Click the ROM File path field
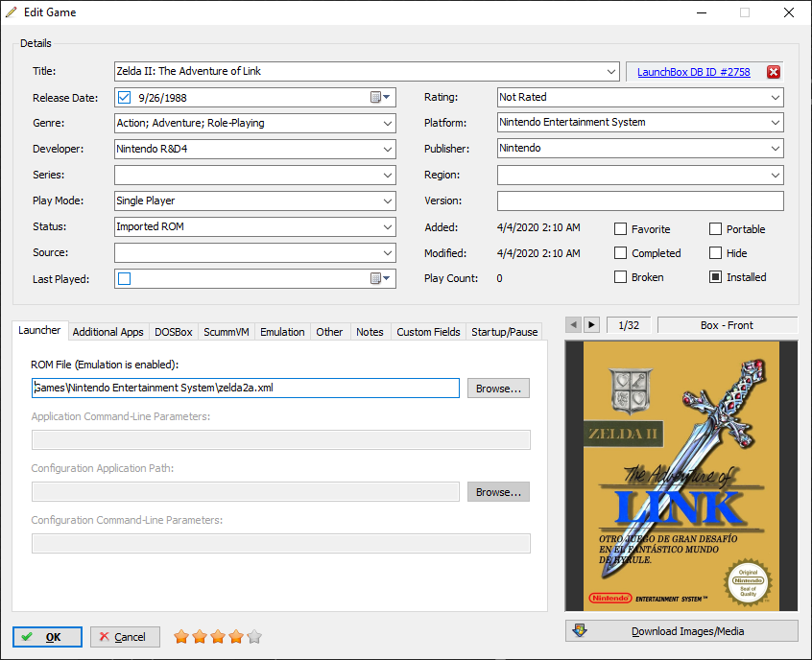812x660 pixels. (246, 388)
